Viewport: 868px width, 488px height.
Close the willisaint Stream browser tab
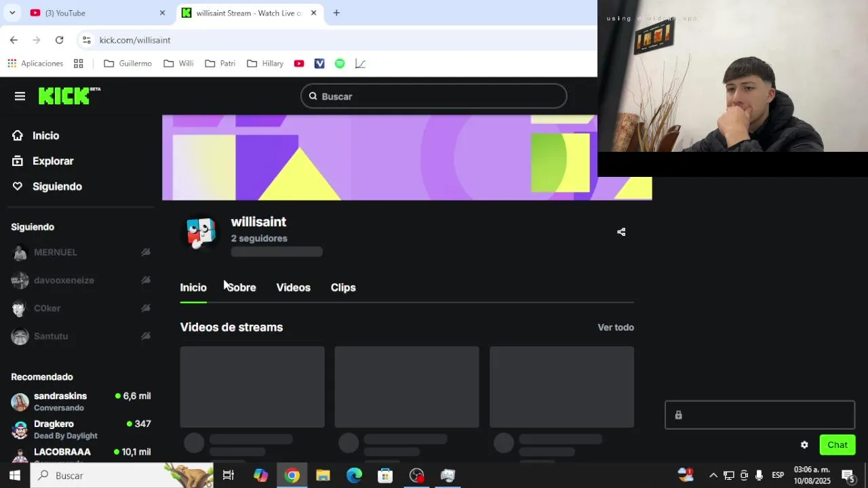point(313,13)
